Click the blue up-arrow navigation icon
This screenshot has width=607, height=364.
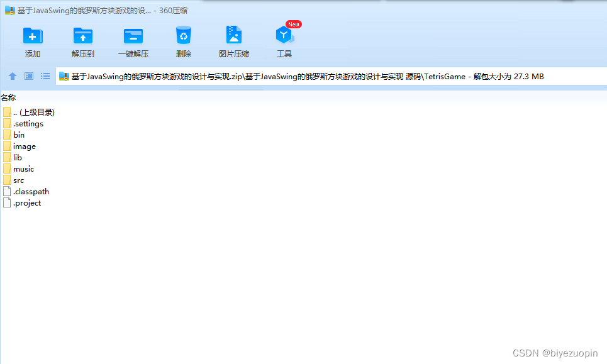[x=13, y=76]
